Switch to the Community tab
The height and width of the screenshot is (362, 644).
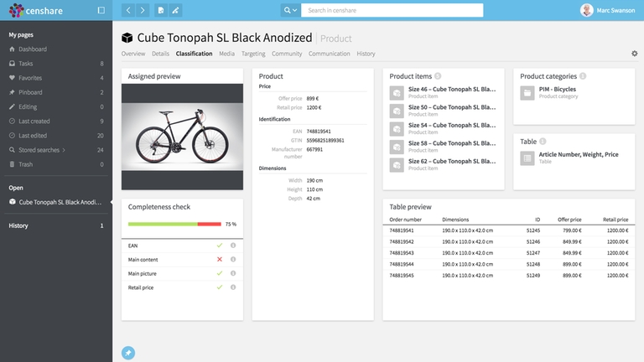tap(287, 54)
